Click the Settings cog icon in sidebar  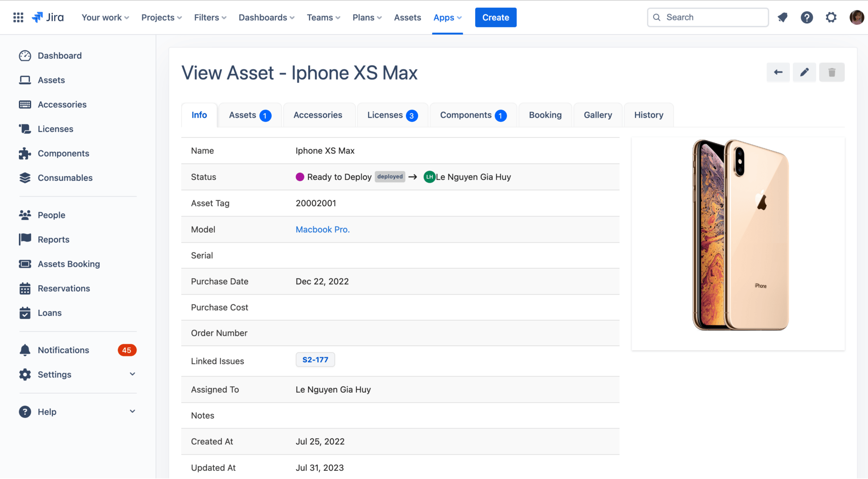click(25, 375)
